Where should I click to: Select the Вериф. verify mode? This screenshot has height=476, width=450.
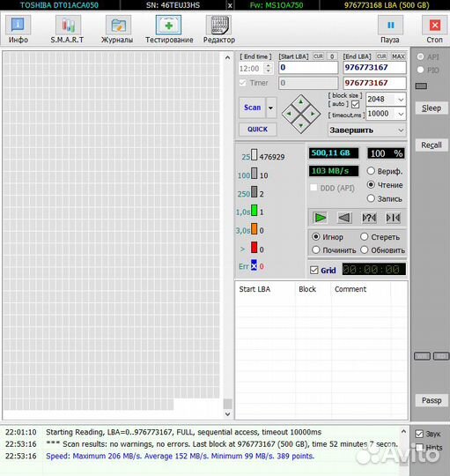click(x=371, y=171)
